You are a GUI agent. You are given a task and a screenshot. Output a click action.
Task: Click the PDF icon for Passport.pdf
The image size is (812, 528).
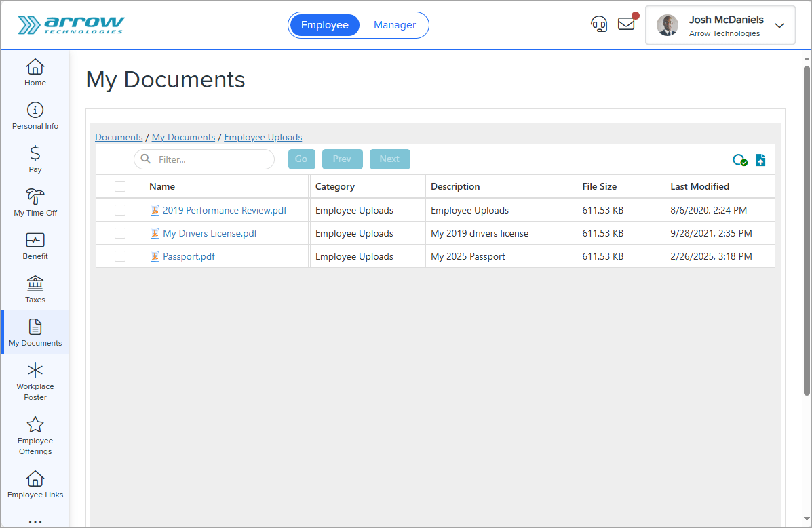[155, 256]
